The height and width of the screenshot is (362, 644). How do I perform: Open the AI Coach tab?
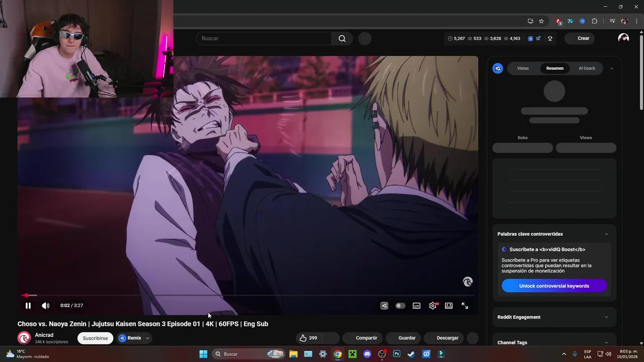[x=587, y=68]
